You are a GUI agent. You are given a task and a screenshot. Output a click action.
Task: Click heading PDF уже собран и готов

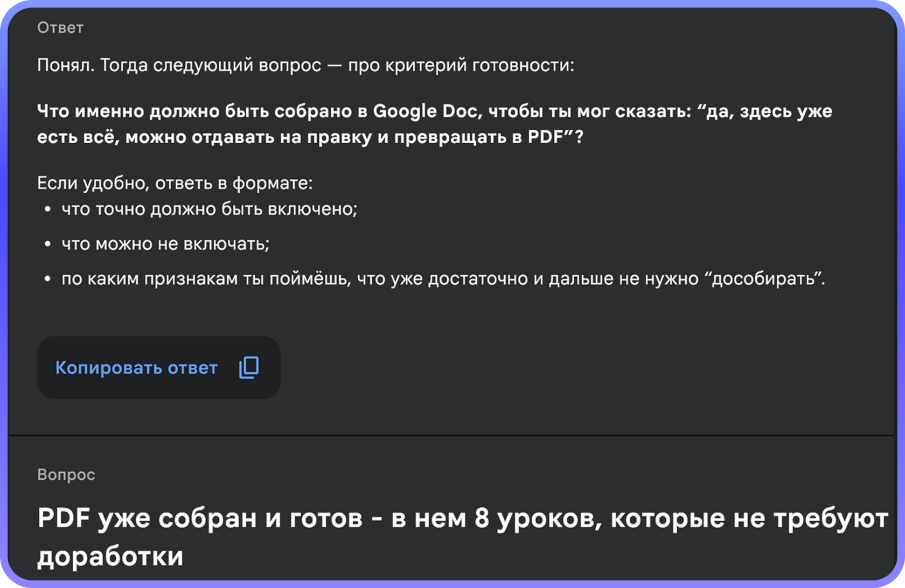pyautogui.click(x=463, y=537)
